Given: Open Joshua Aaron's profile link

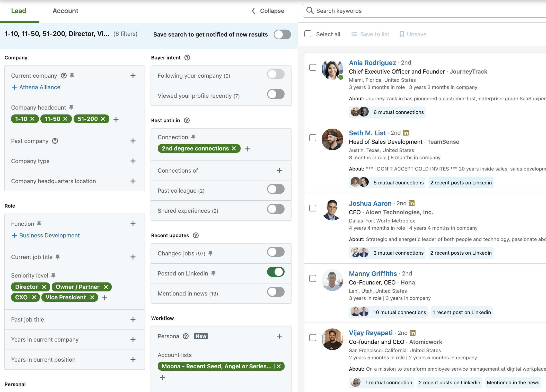Looking at the screenshot, I should point(370,203).
